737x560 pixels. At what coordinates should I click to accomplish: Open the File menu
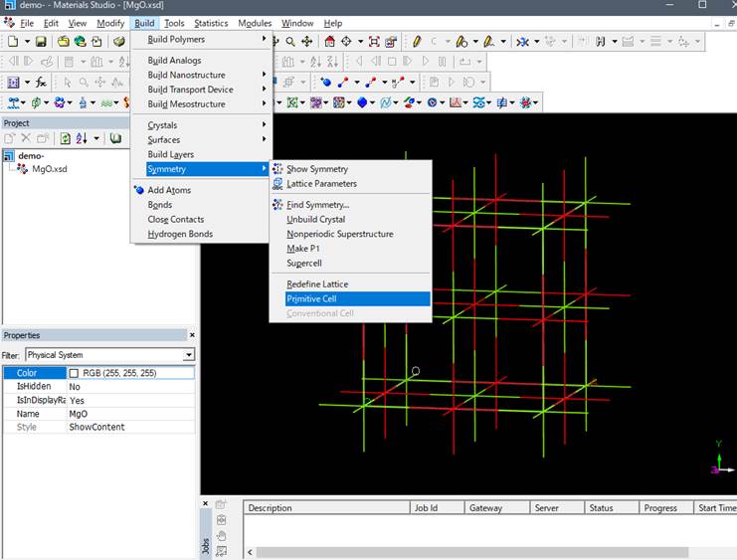(27, 23)
